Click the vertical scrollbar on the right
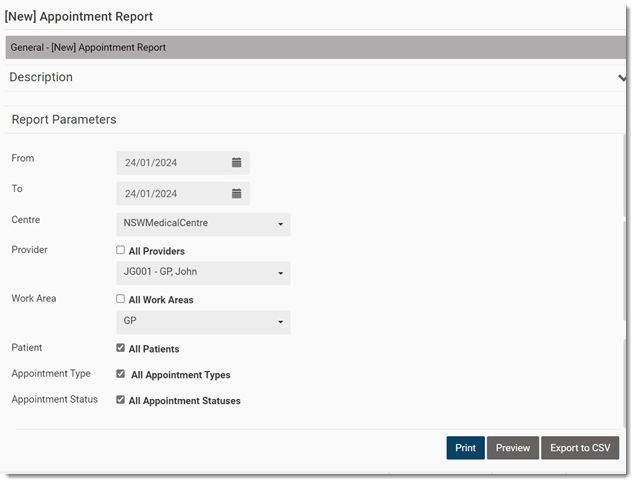The image size is (636, 484). (x=625, y=280)
